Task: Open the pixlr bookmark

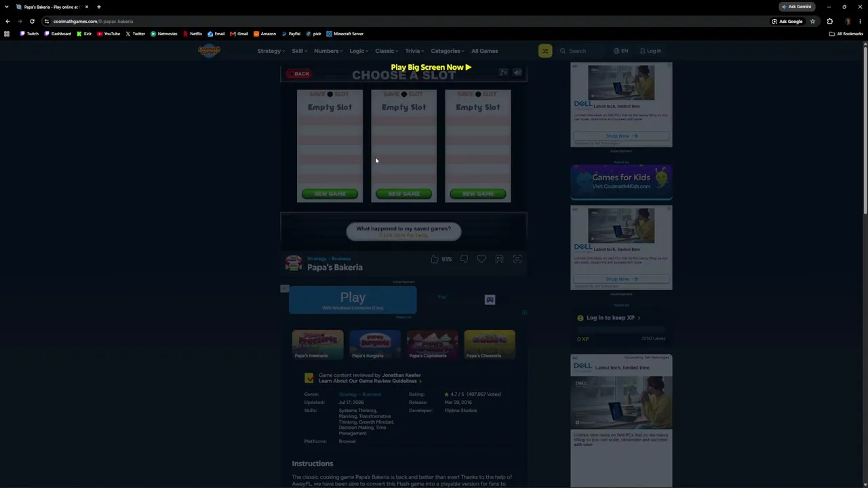Action: (314, 34)
